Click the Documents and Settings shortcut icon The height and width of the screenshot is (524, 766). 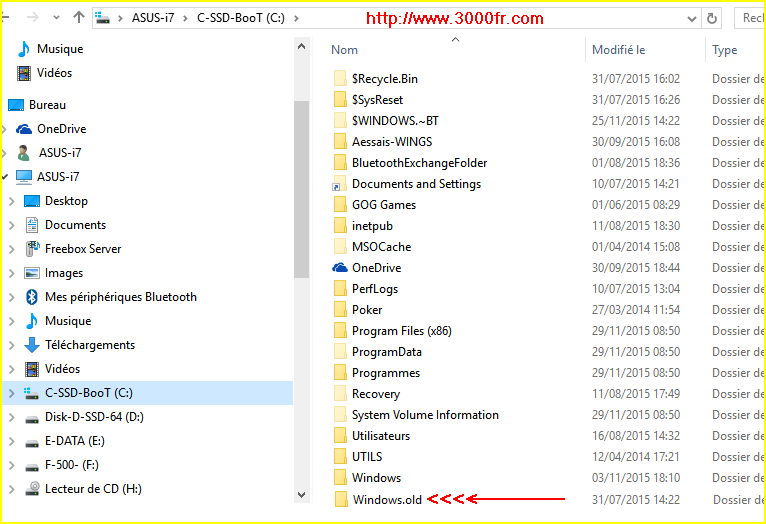click(x=340, y=184)
